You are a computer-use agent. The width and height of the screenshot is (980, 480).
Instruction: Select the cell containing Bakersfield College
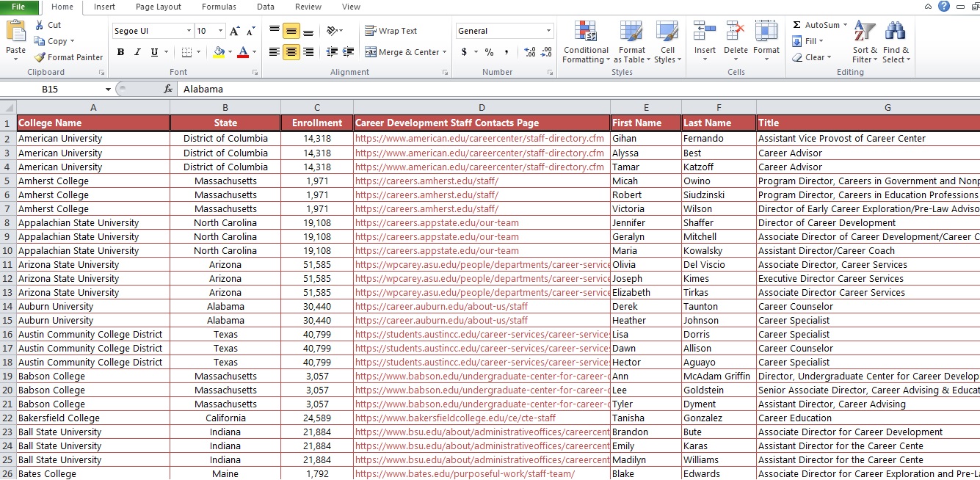click(92, 418)
